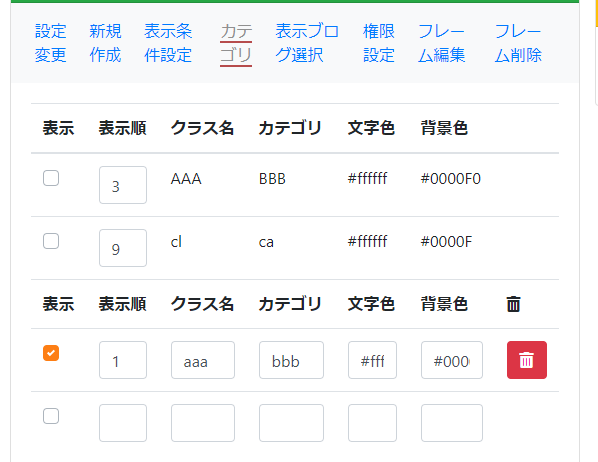Click the フレーム編集 link
Image resolution: width=598 pixels, height=462 pixels.
(x=441, y=43)
